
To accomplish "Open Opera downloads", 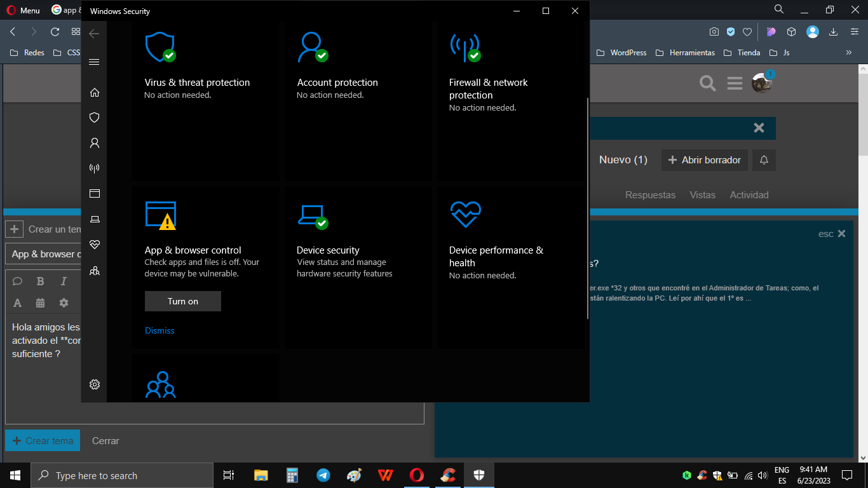I will [834, 32].
